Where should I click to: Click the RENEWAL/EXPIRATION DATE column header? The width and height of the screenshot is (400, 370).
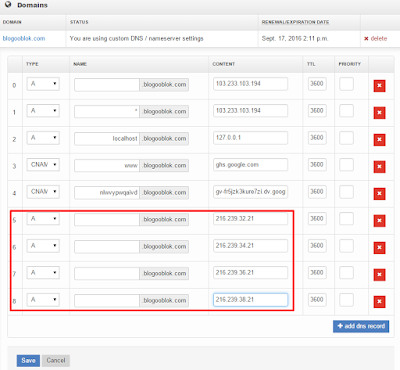click(295, 22)
